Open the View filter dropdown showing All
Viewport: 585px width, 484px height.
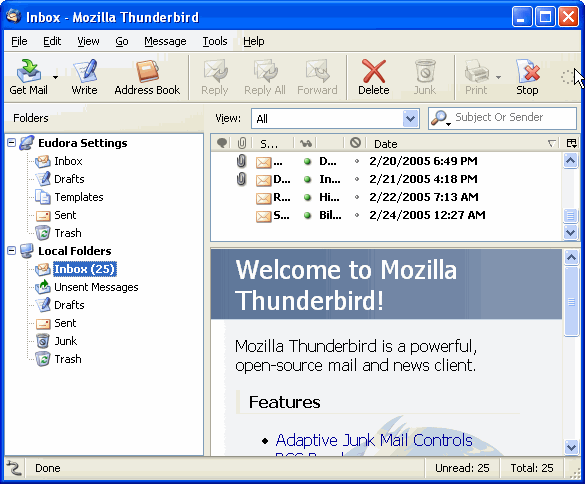[335, 119]
